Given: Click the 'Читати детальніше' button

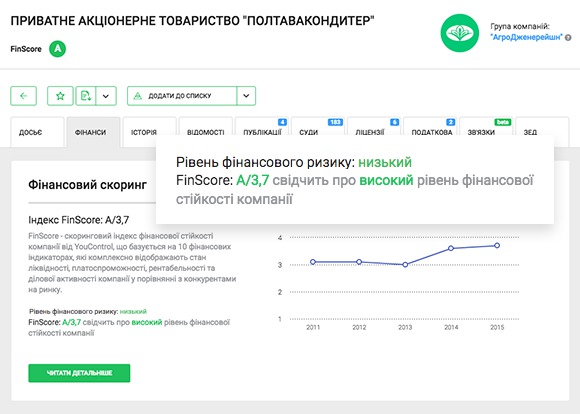Looking at the screenshot, I should (79, 373).
